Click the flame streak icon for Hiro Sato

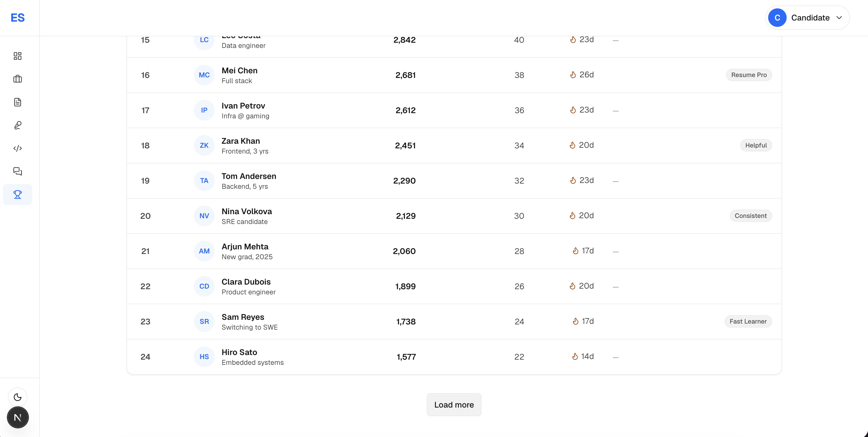575,356
